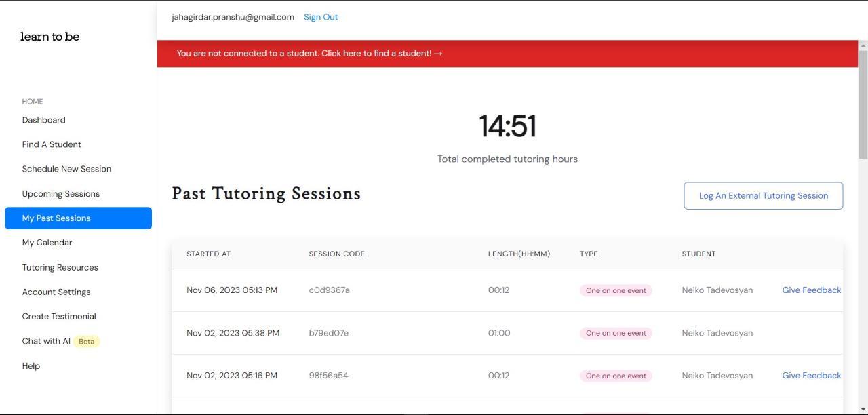This screenshot has width=868, height=415.
Task: Click One on one event tag, 98f56a54 row
Action: pyautogui.click(x=616, y=376)
